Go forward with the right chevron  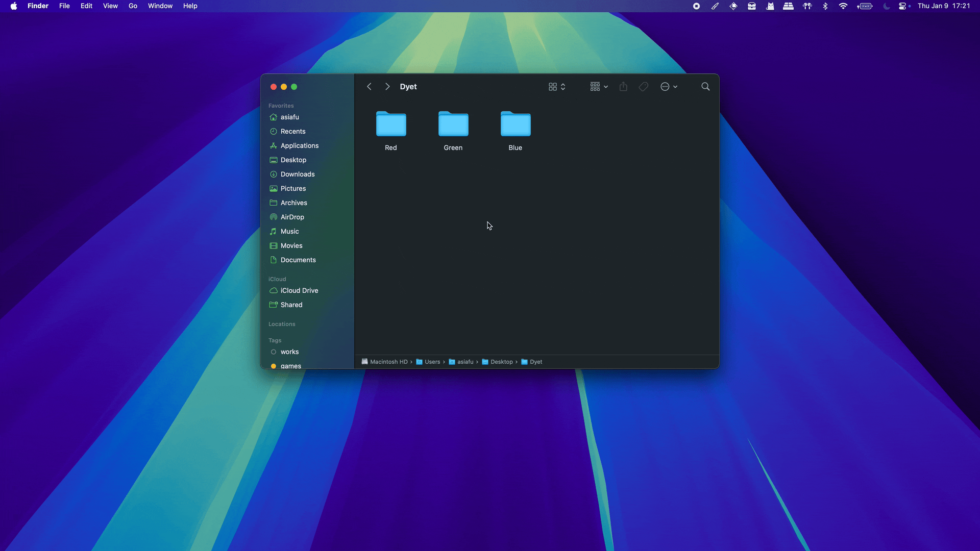[x=387, y=87]
